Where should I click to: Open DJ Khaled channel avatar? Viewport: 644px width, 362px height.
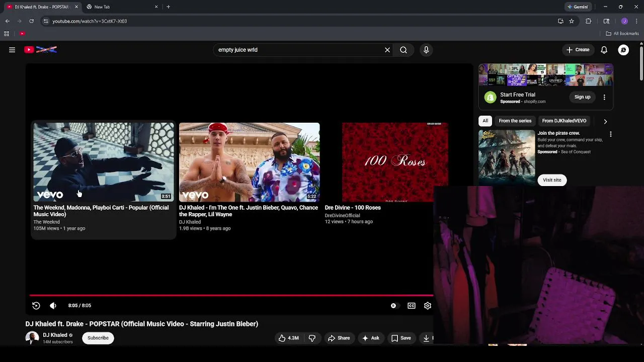(x=32, y=338)
